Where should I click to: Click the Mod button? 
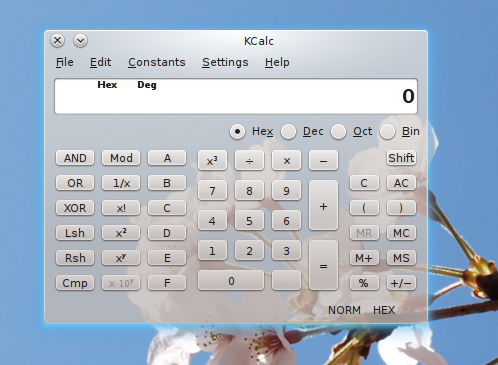tap(121, 158)
